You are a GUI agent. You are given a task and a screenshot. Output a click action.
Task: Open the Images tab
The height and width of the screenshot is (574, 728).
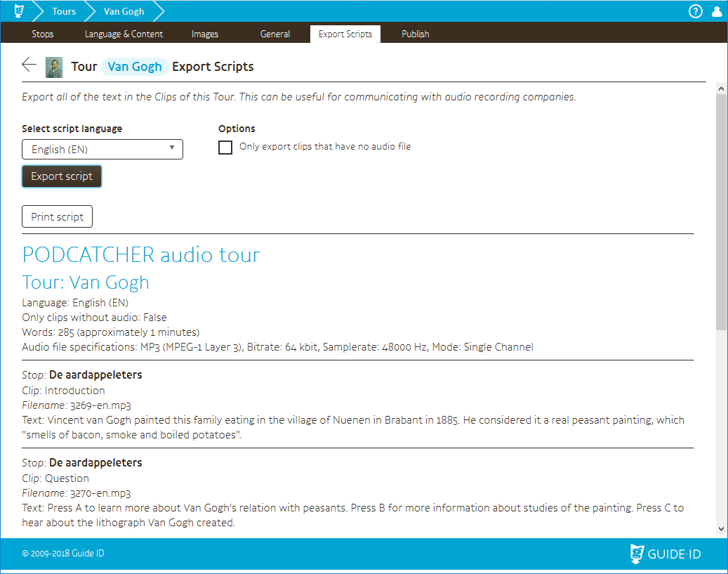205,34
